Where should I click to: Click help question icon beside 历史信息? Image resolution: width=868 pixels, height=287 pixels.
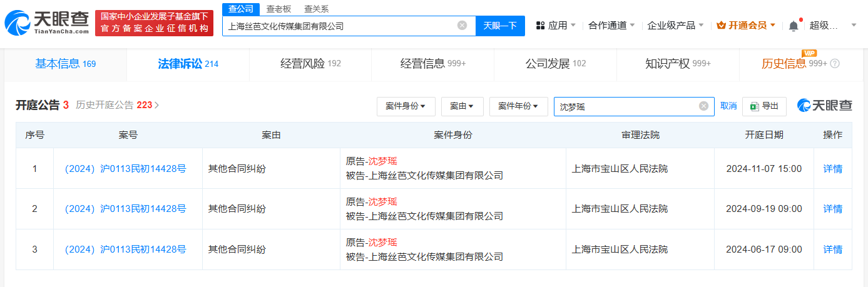point(835,64)
